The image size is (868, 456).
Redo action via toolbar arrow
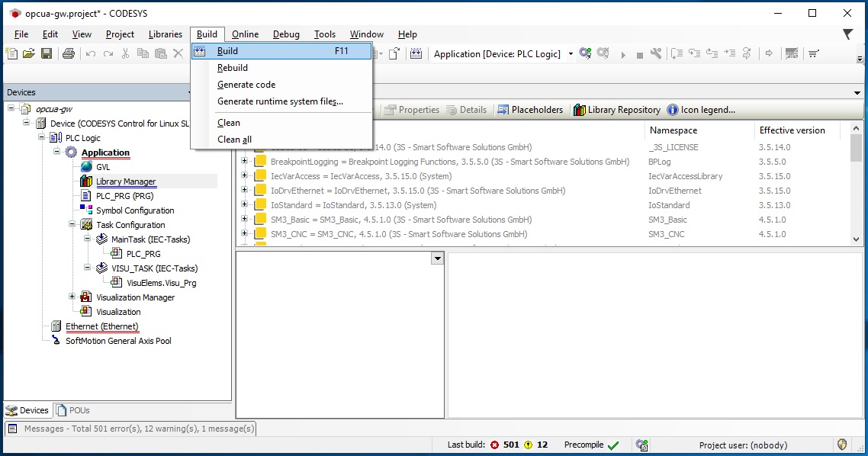coord(108,53)
